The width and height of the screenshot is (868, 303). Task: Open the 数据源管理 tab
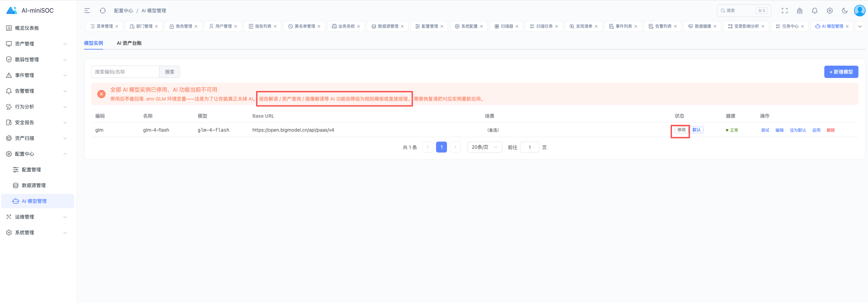388,26
